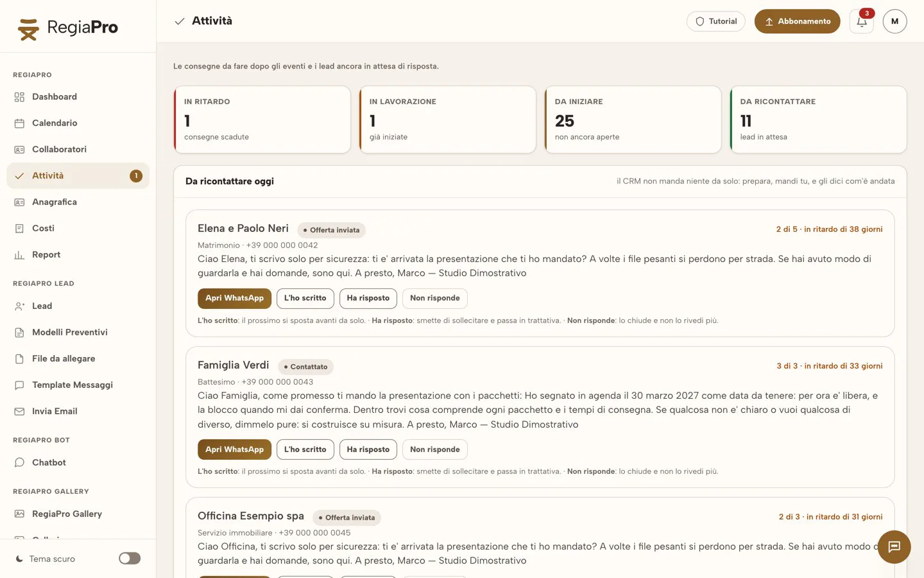Click the Report chart icon
This screenshot has width=924, height=578.
19,255
